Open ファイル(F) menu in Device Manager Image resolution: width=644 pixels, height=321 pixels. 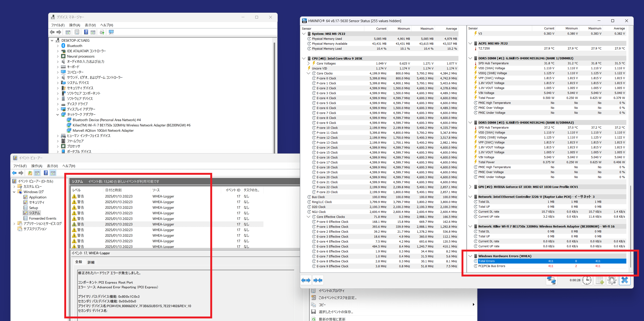(x=58, y=25)
